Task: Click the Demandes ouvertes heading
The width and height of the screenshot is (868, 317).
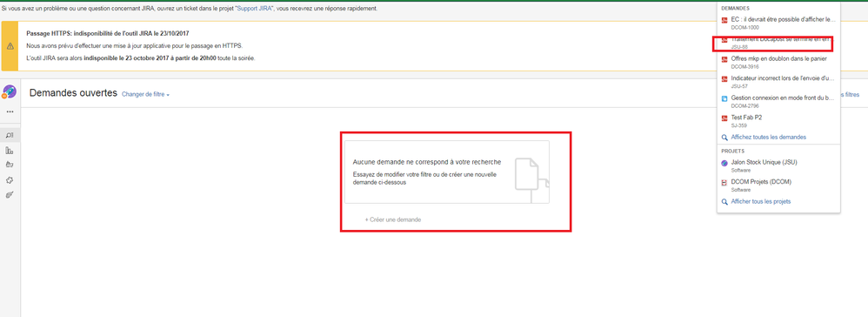Action: click(x=73, y=93)
